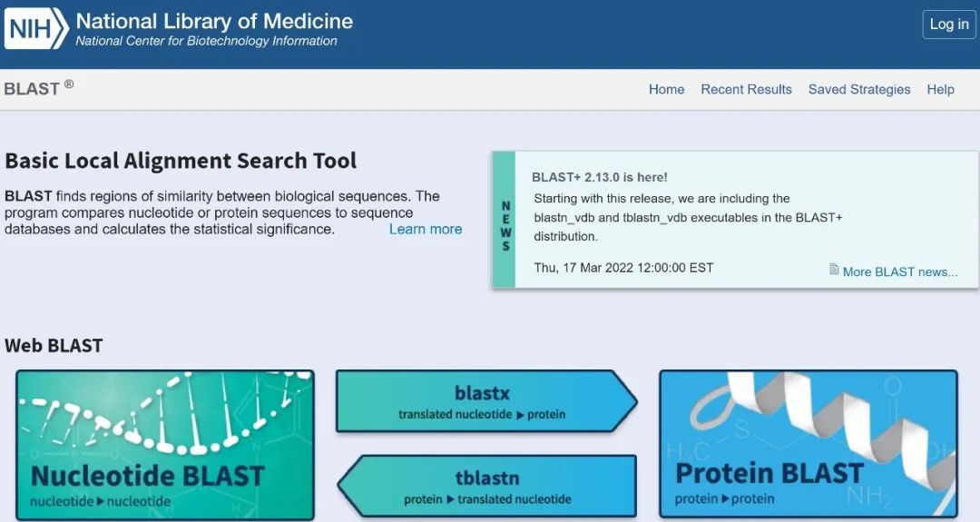
Task: Click the Log in button
Action: click(949, 25)
